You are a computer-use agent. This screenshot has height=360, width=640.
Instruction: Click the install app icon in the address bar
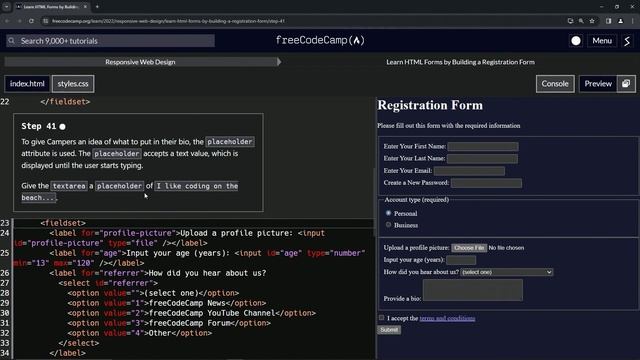coord(570,21)
